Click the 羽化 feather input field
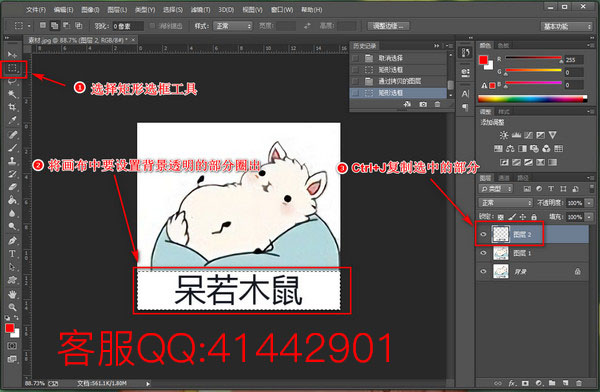Screen dimensions: 600x392 tap(128, 26)
